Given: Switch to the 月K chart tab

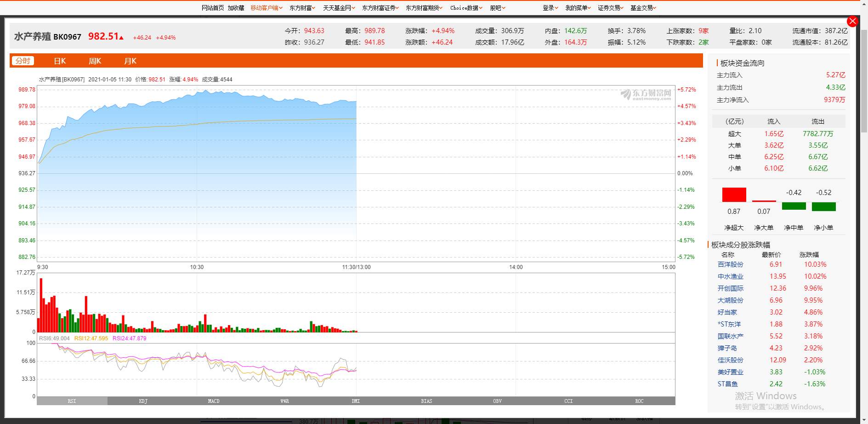Looking at the screenshot, I should point(130,61).
